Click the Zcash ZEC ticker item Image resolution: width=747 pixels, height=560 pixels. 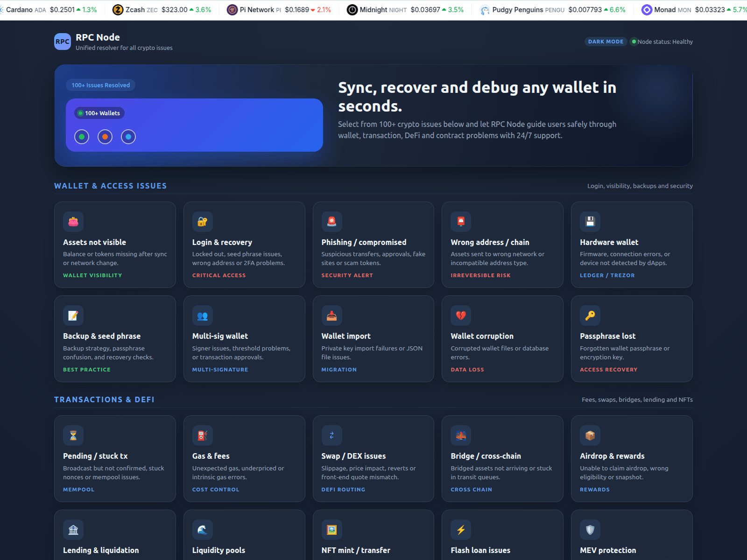[162, 10]
